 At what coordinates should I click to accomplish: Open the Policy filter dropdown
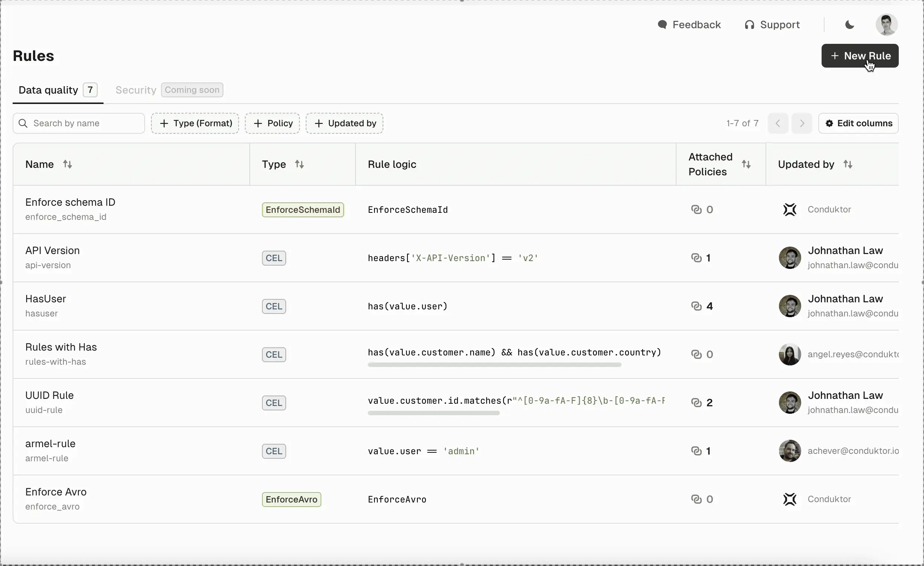[272, 123]
